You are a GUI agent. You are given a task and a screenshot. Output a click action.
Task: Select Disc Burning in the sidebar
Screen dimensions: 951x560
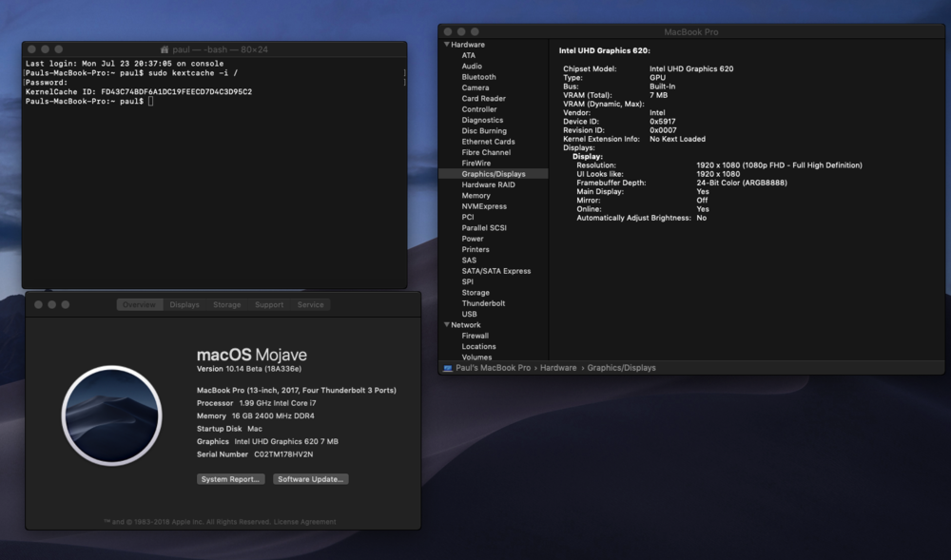pos(484,131)
